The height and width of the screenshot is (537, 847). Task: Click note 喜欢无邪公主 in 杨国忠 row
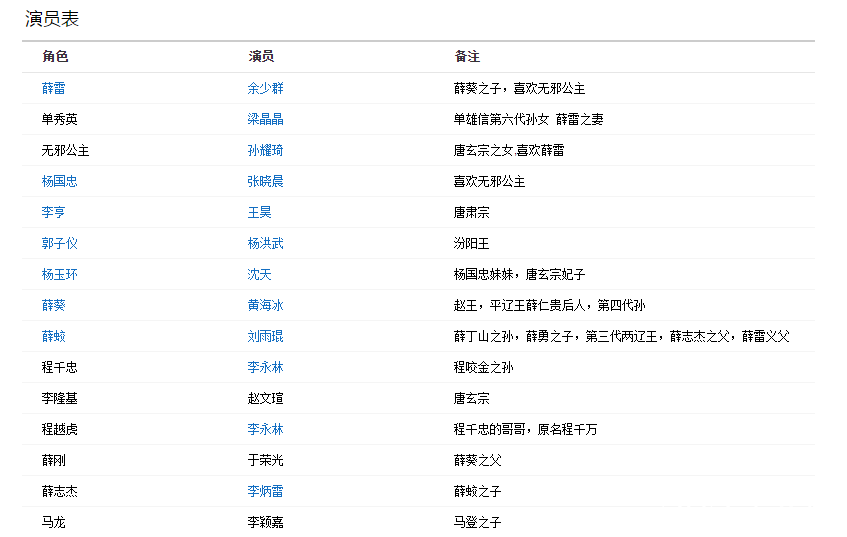tap(489, 181)
